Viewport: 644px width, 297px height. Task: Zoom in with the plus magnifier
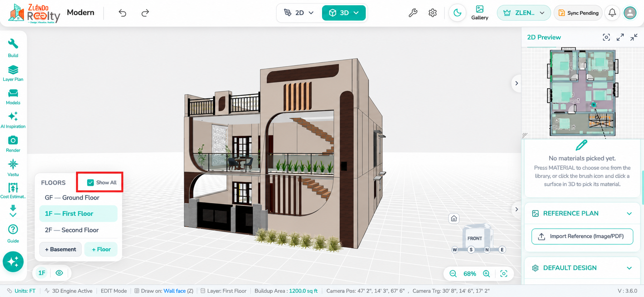click(487, 274)
